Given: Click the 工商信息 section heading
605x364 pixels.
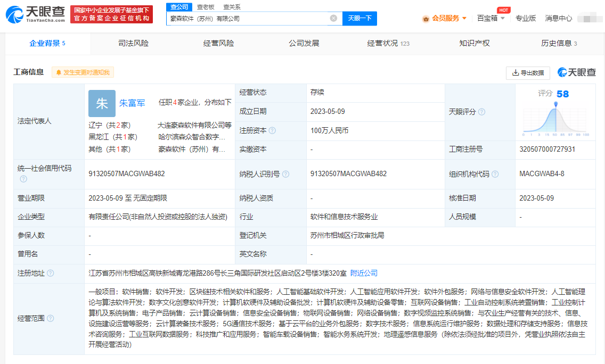Looking at the screenshot, I should 29,72.
